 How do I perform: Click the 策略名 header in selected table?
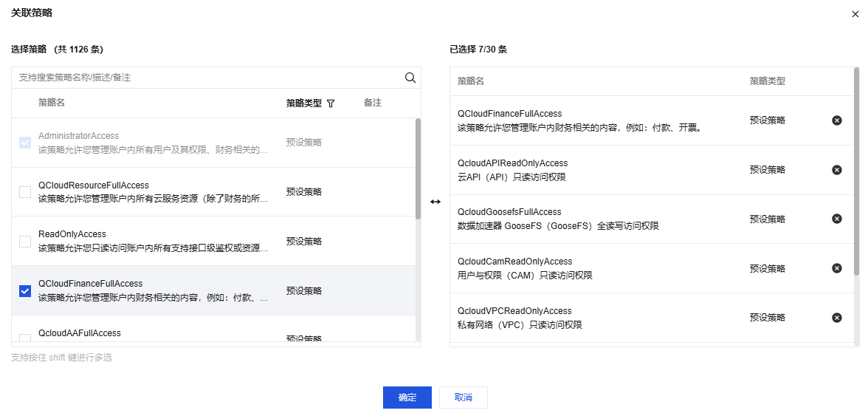[x=471, y=81]
